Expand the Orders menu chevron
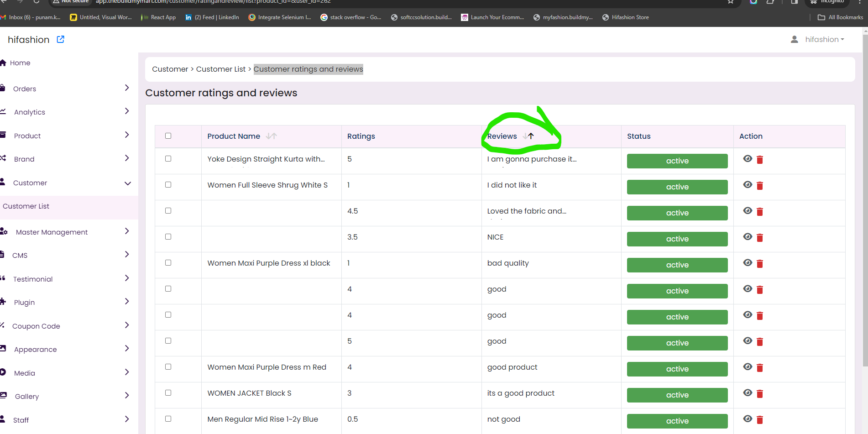The width and height of the screenshot is (868, 434). 127,88
